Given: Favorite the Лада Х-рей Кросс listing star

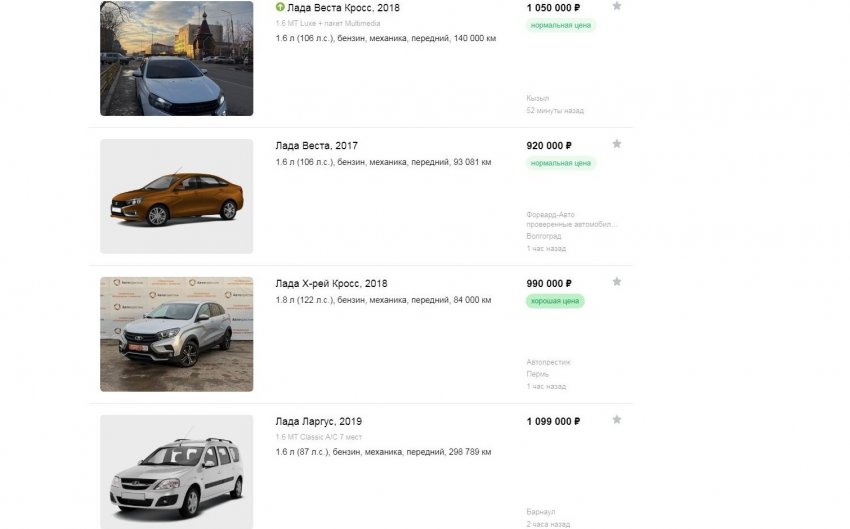Looking at the screenshot, I should (x=616, y=282).
